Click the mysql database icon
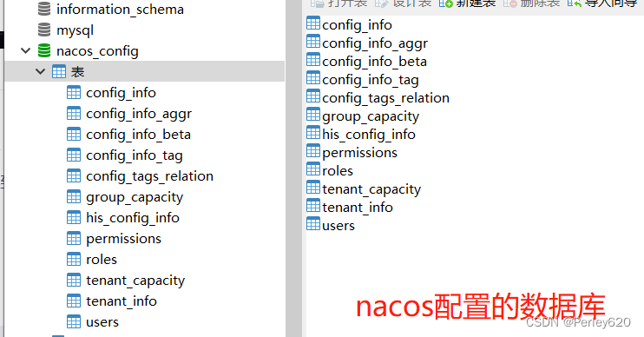The width and height of the screenshot is (644, 337). click(44, 30)
